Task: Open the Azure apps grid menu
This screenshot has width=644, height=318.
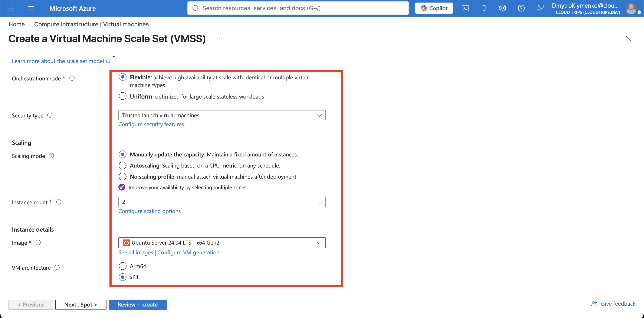Action: [x=10, y=8]
